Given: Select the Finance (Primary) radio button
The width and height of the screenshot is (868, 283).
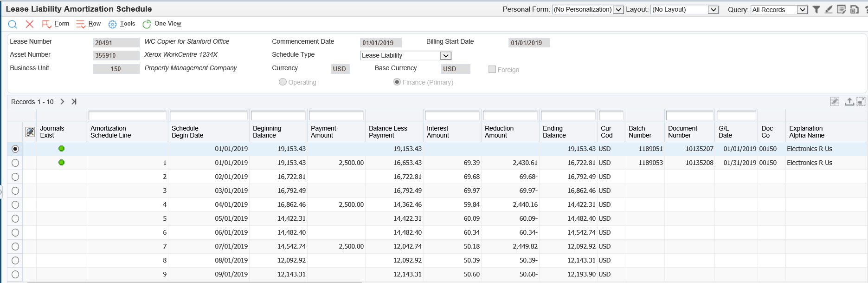Looking at the screenshot, I should (x=397, y=82).
